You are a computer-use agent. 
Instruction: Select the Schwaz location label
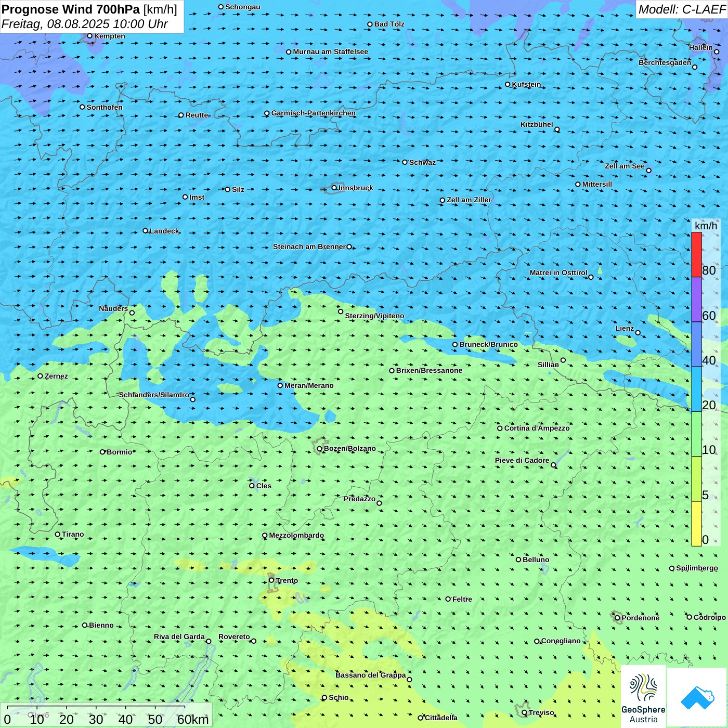tap(422, 162)
